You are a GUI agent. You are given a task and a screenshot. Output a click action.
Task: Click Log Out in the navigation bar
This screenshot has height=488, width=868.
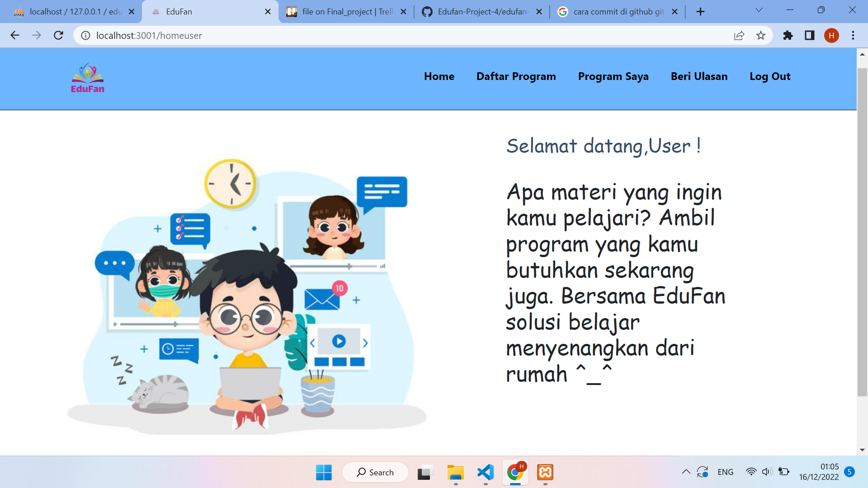[x=770, y=76]
